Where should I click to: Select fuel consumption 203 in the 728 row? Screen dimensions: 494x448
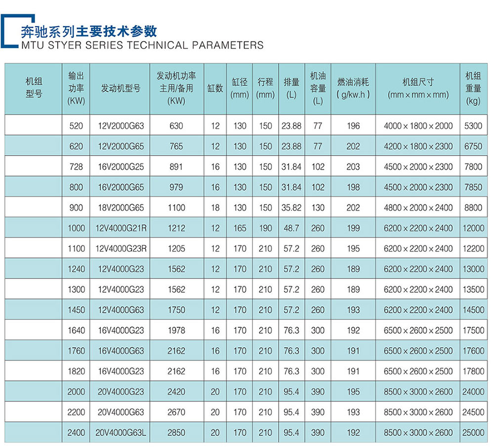click(353, 166)
